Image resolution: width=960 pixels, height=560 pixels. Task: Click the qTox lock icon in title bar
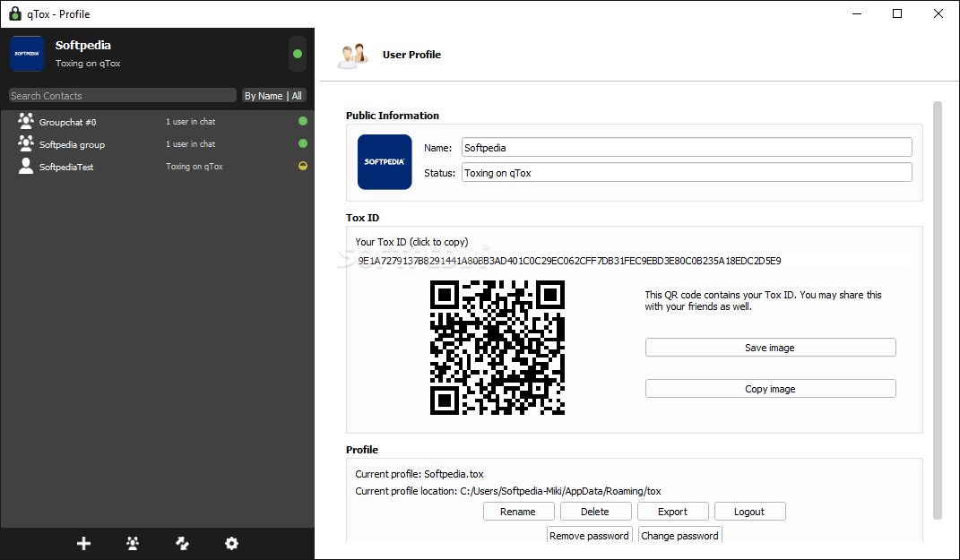point(14,13)
